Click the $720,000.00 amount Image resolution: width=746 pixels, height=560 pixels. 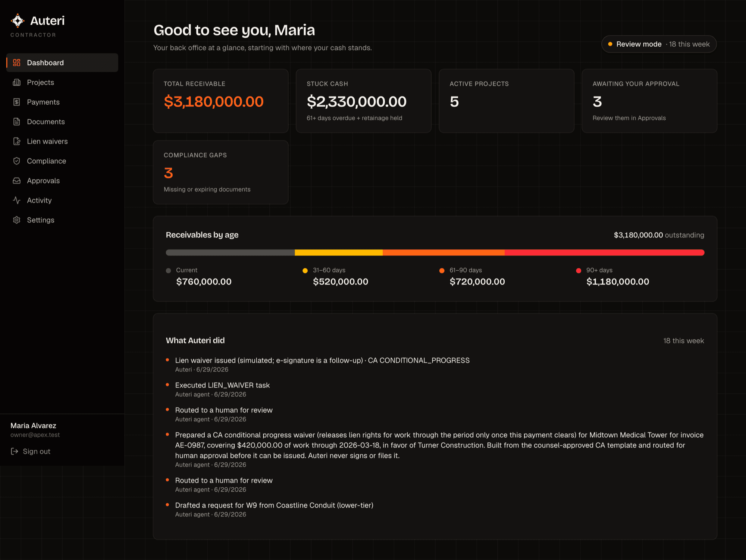(x=477, y=281)
